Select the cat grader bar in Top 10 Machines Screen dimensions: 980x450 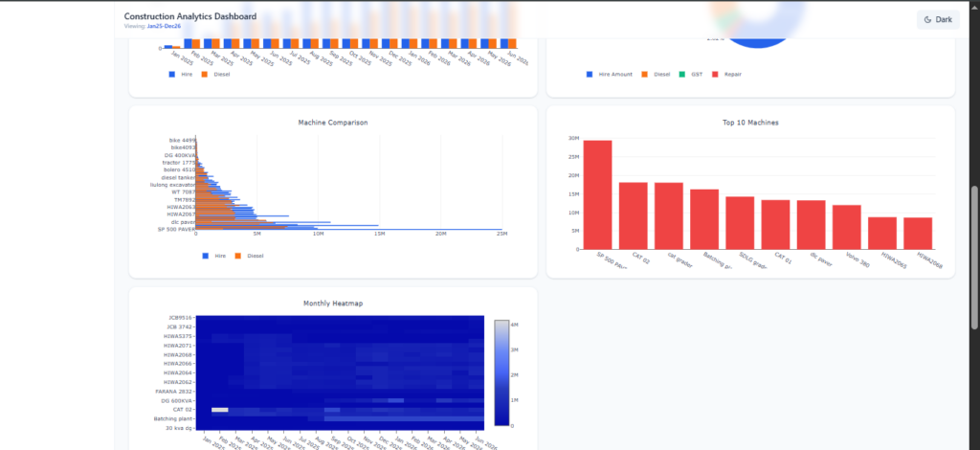tap(669, 215)
